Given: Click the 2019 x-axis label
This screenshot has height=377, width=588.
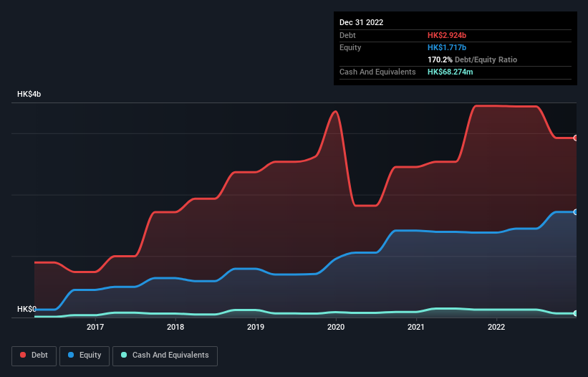Looking at the screenshot, I should [256, 327].
